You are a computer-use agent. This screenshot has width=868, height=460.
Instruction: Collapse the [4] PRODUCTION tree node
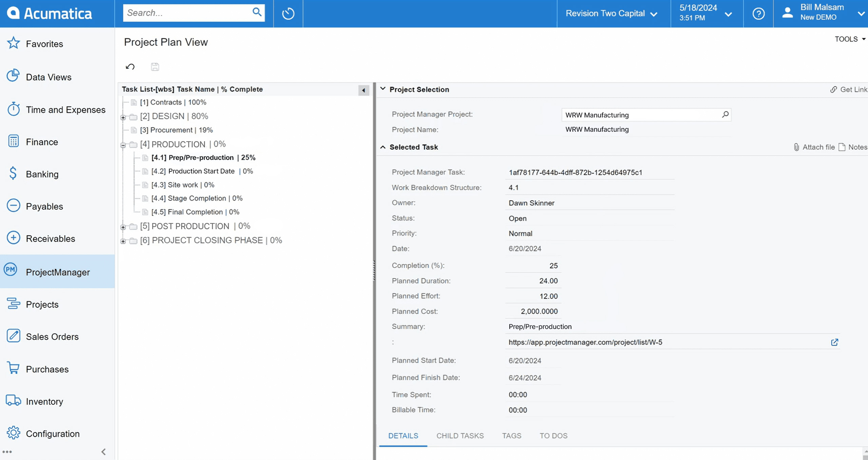click(x=123, y=145)
